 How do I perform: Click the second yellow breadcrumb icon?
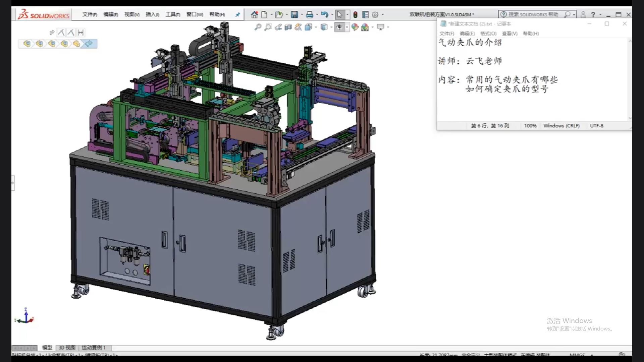[x=39, y=44]
